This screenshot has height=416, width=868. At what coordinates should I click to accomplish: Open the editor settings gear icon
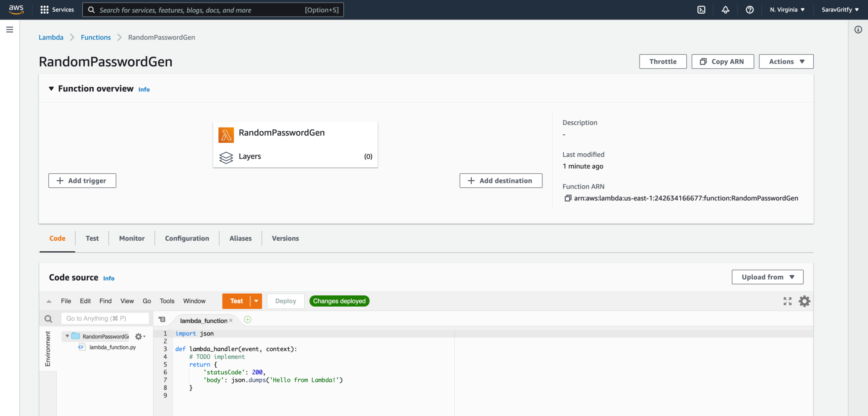pos(804,301)
